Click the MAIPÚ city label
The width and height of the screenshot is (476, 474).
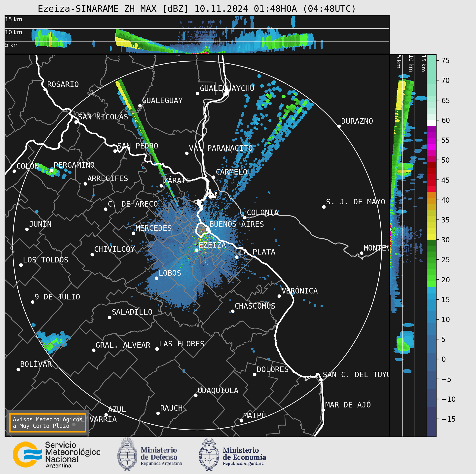pyautogui.click(x=255, y=415)
